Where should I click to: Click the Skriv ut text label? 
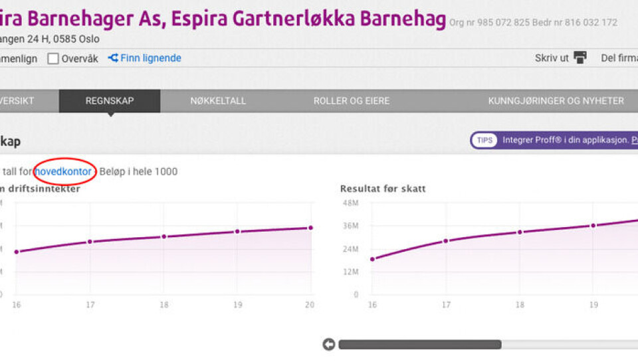552,58
